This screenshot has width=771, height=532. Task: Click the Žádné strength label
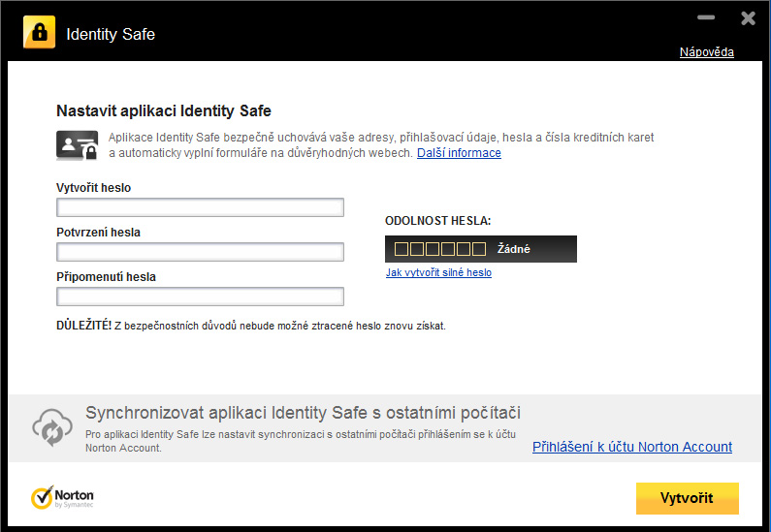pyautogui.click(x=514, y=249)
